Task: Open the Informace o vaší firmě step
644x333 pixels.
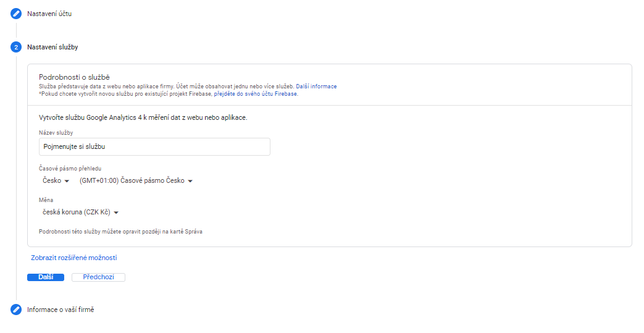Action: (61, 310)
